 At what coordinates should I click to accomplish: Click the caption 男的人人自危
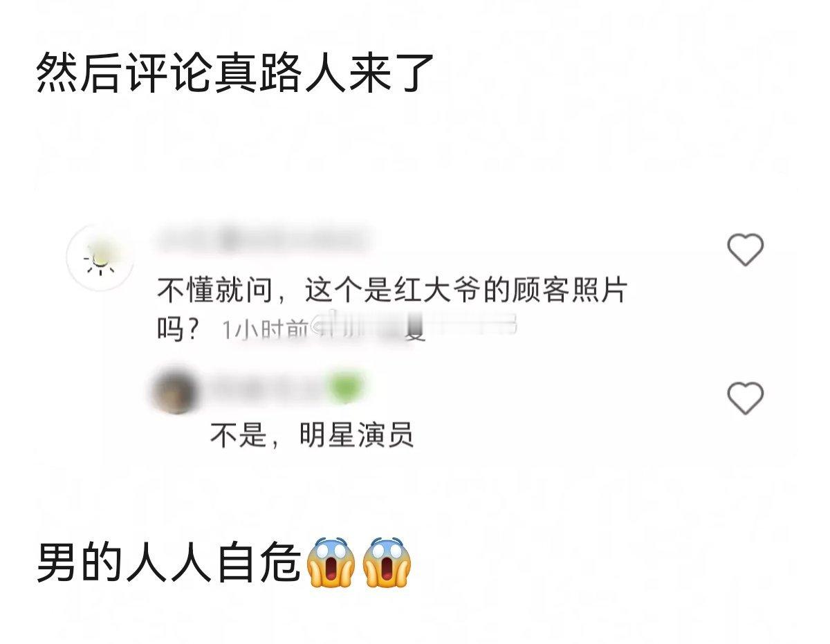point(169,562)
